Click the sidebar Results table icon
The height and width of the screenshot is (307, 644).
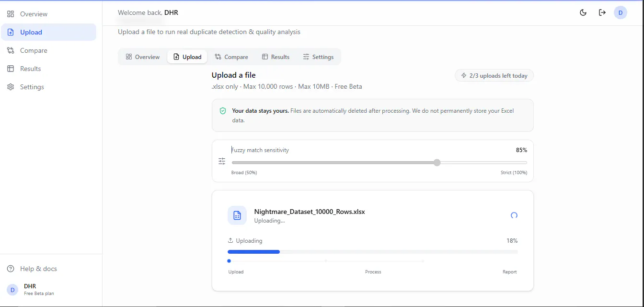[11, 69]
